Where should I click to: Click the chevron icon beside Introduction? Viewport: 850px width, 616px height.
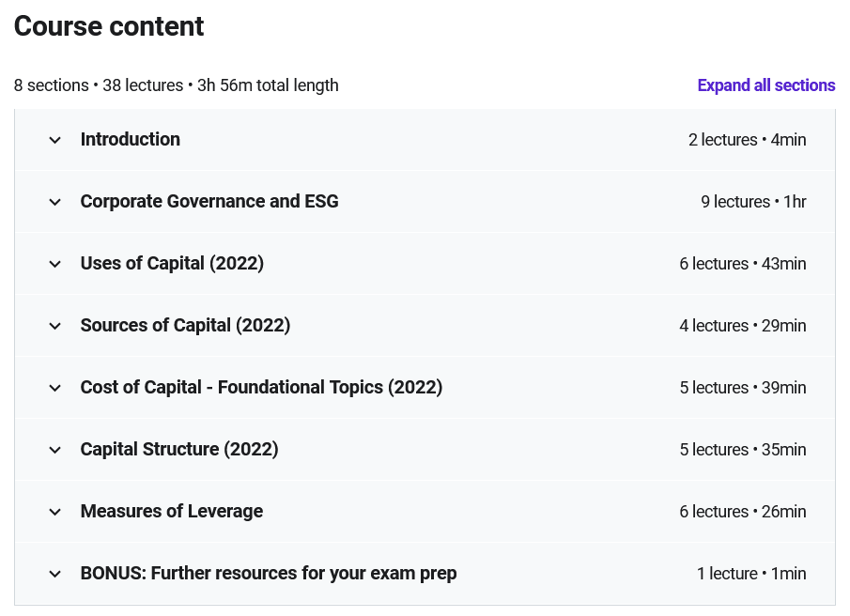pos(54,140)
